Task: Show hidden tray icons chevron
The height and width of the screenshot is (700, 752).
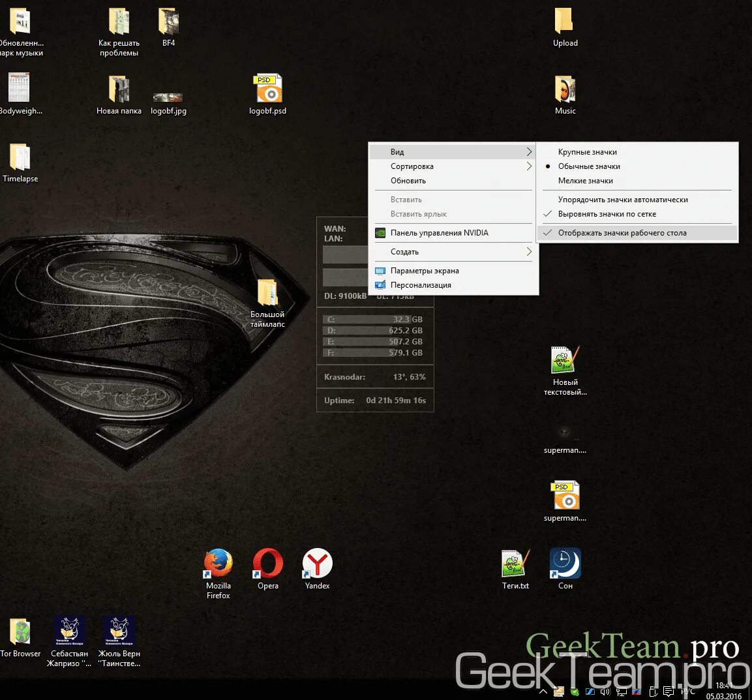Action: tap(543, 692)
